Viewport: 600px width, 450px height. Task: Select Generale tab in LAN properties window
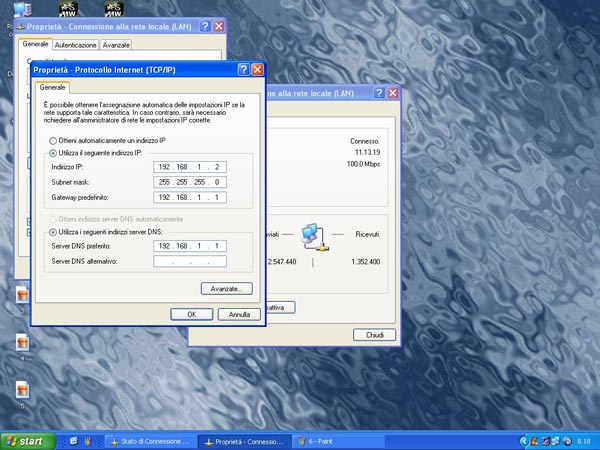pos(35,44)
